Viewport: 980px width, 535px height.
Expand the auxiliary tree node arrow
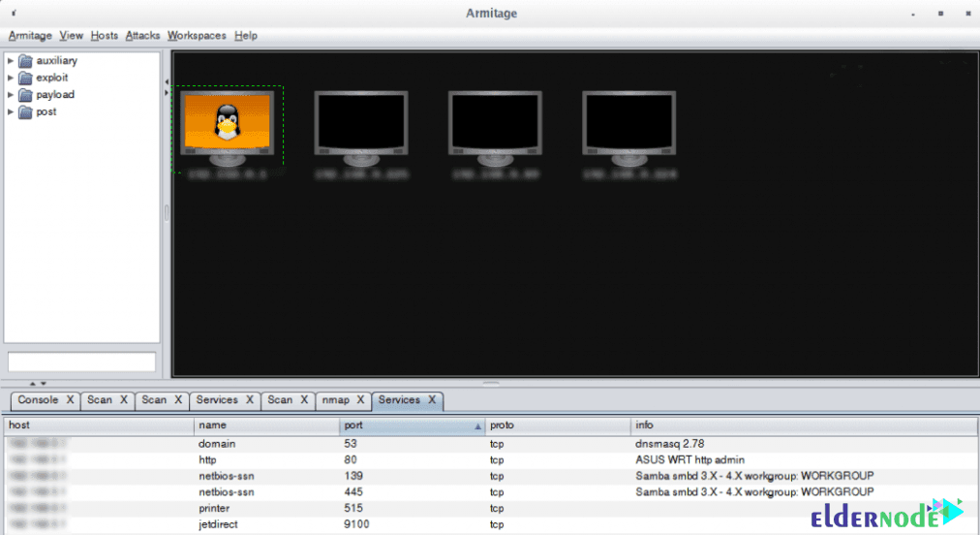[x=11, y=61]
